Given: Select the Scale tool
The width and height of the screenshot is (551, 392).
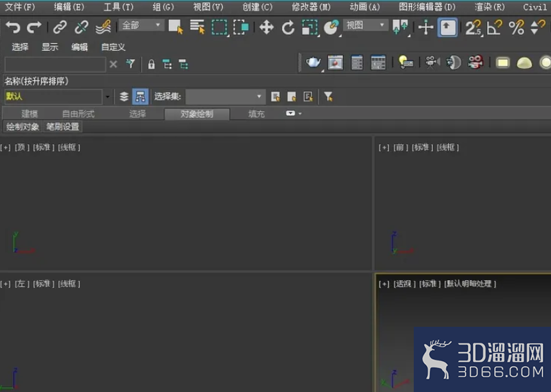Looking at the screenshot, I should coord(309,27).
